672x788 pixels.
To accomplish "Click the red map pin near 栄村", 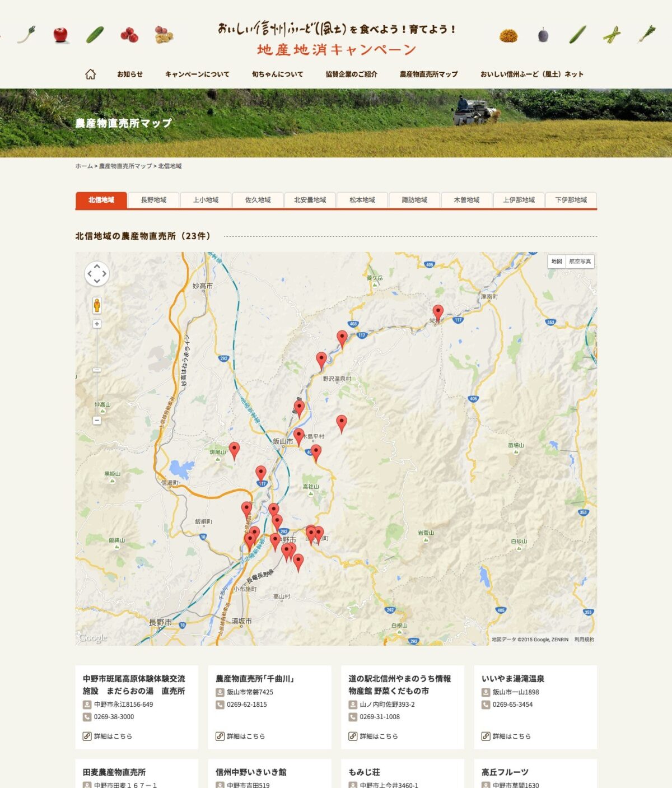I will [x=438, y=313].
